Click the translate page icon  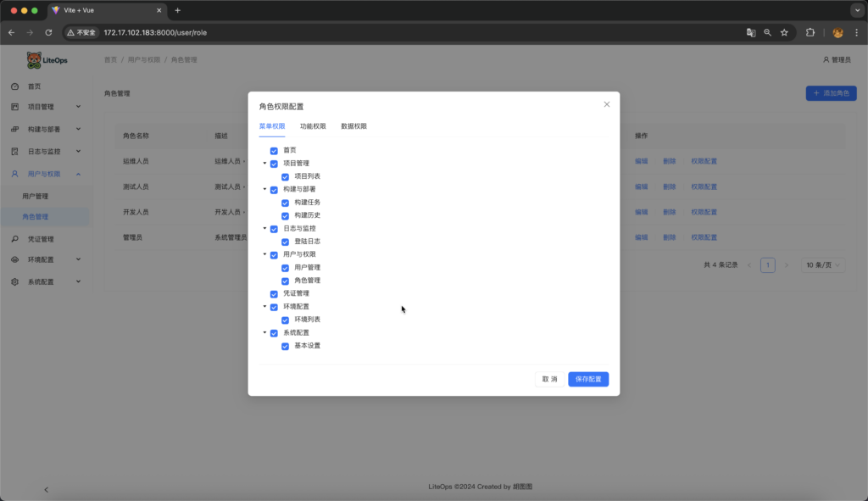tap(751, 32)
